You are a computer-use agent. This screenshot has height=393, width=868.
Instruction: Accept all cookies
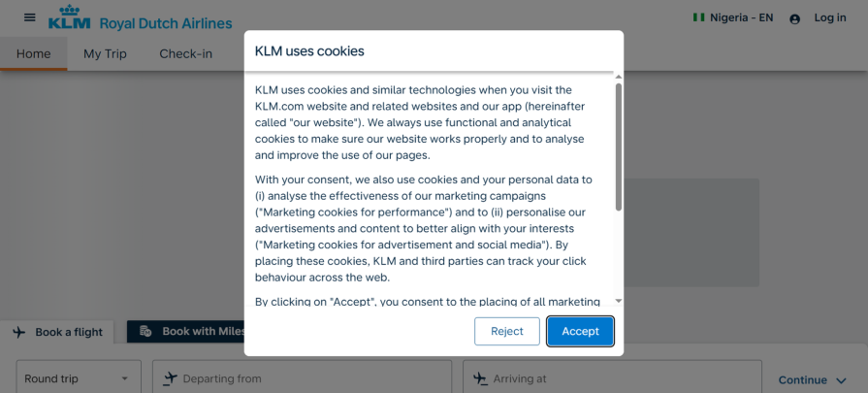click(x=580, y=331)
